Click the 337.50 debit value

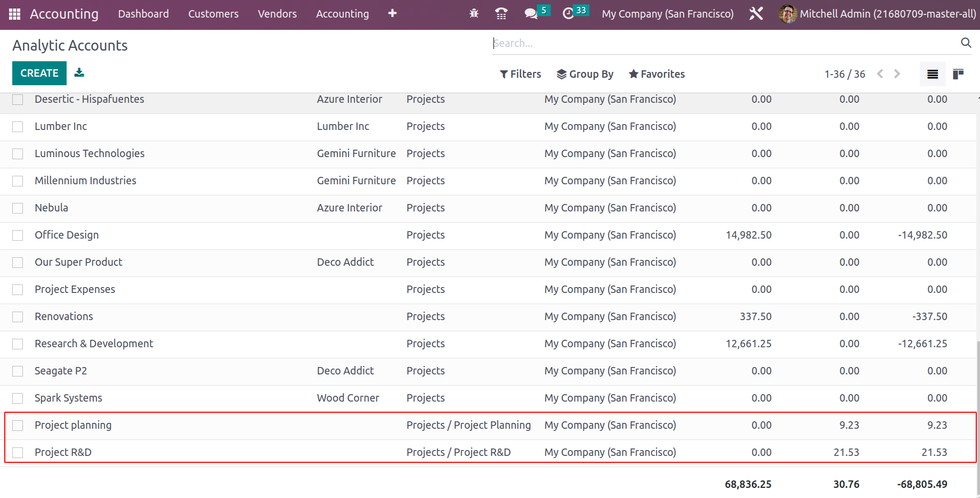(x=756, y=316)
